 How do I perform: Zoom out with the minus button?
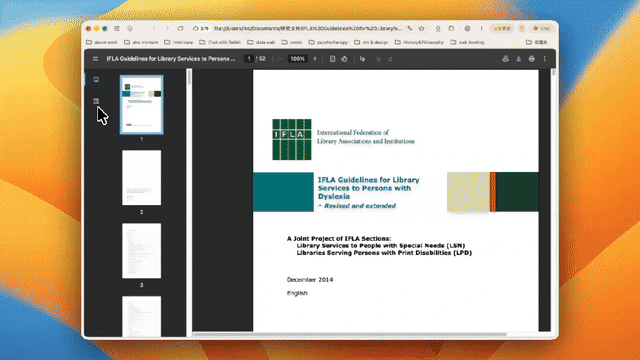tap(280, 59)
